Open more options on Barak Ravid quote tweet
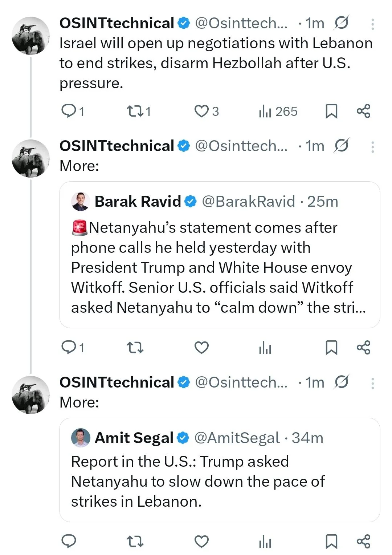 372,147
